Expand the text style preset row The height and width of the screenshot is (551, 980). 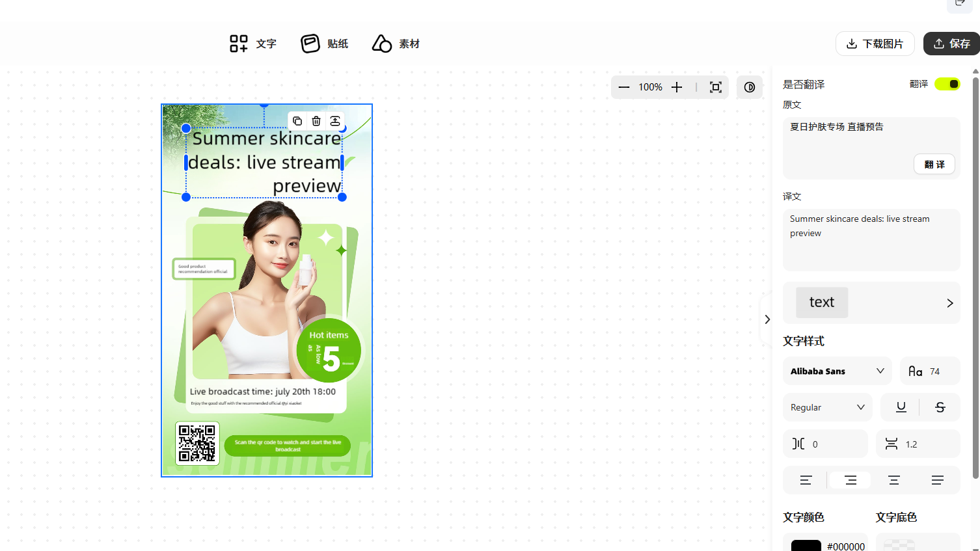(x=949, y=303)
